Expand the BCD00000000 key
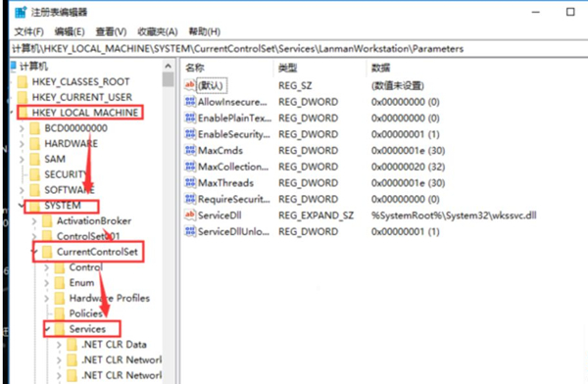The height and width of the screenshot is (384, 588). 22,128
